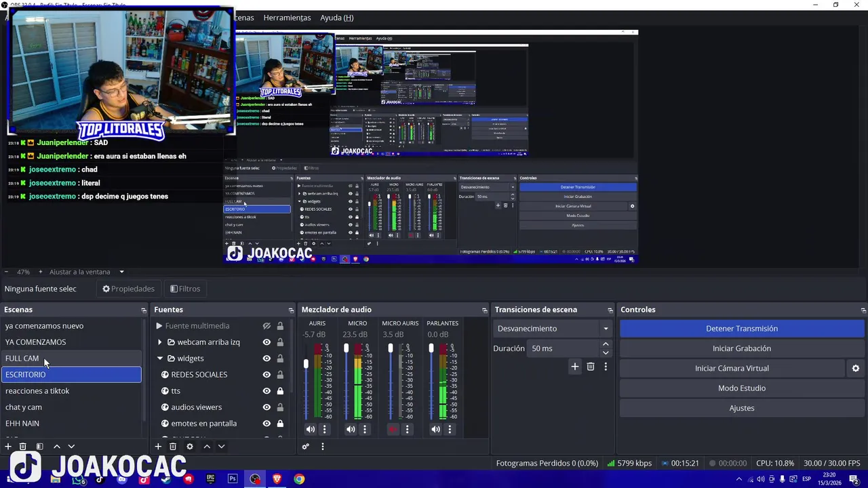Select the reacciones a tiktok scene
Image resolution: width=868 pixels, height=488 pixels.
[x=71, y=391]
